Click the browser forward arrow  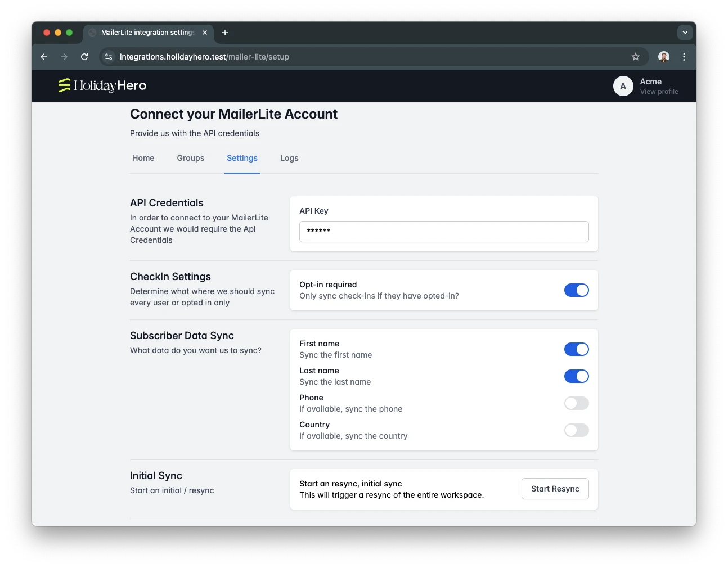tap(64, 57)
